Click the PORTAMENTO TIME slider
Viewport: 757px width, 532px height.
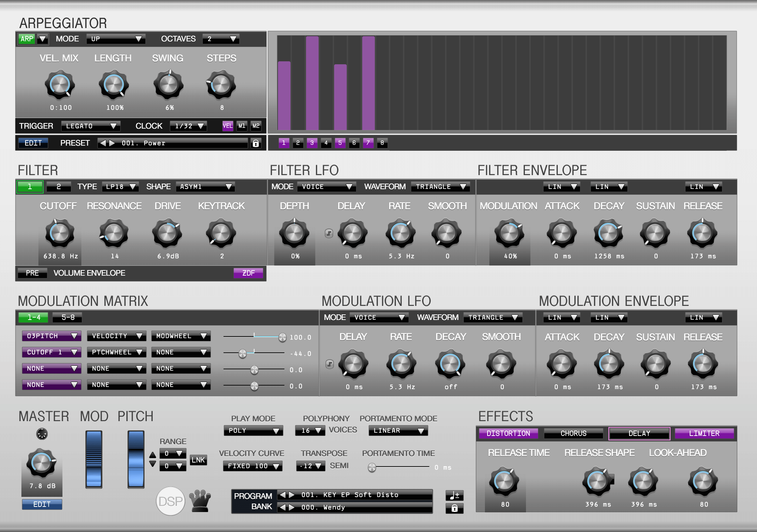[x=398, y=467]
